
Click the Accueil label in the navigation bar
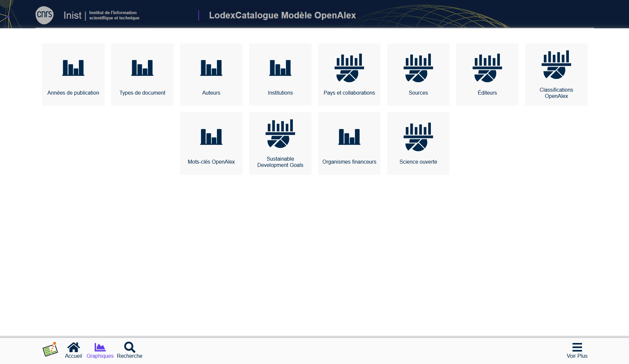click(74, 356)
